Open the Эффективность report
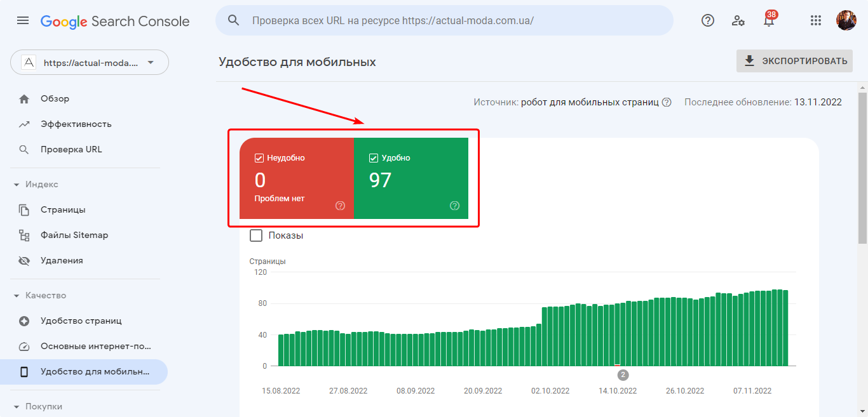The width and height of the screenshot is (868, 417). [x=84, y=124]
